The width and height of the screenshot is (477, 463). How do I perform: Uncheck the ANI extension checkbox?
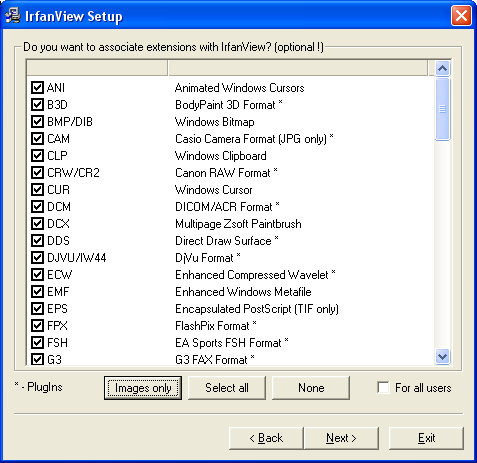pyautogui.click(x=37, y=88)
